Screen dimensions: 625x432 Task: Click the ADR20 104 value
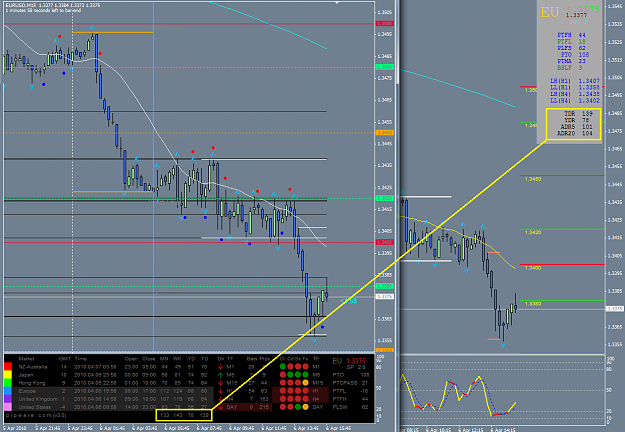pos(575,133)
